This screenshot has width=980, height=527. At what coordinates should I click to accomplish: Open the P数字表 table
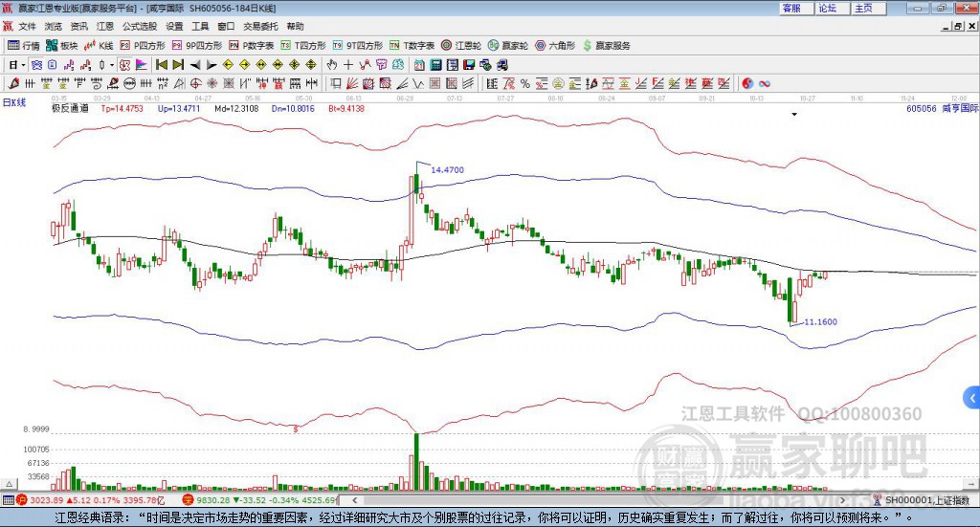pos(252,46)
